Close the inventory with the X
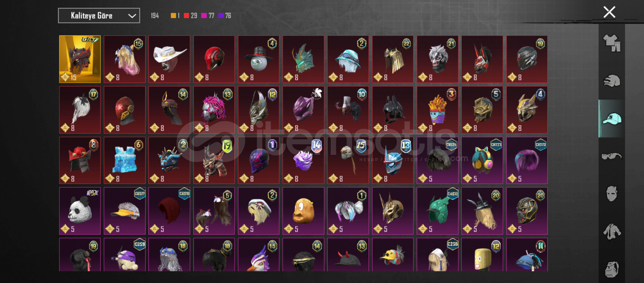This screenshot has height=283, width=644. pos(609,12)
